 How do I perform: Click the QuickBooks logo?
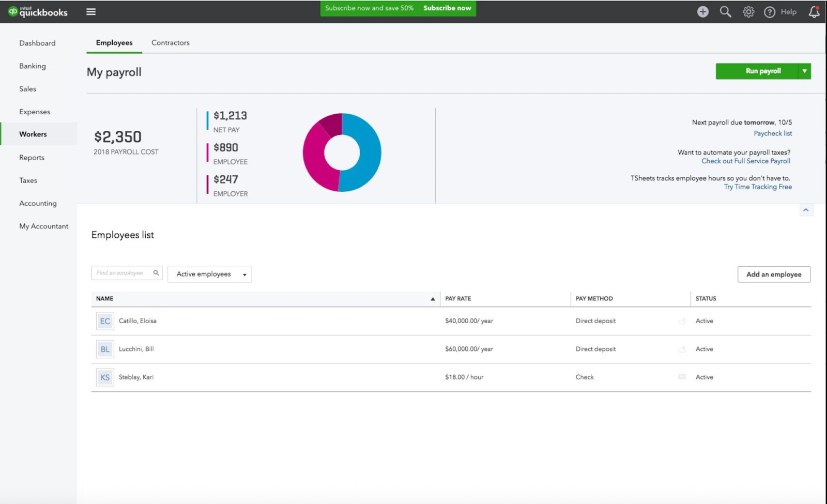click(x=37, y=11)
